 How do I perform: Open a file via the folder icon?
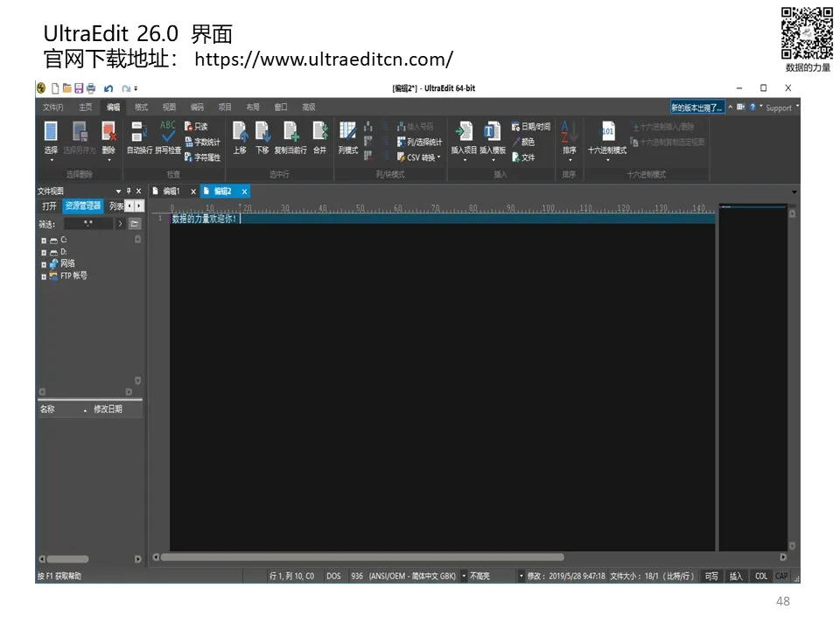coord(67,88)
